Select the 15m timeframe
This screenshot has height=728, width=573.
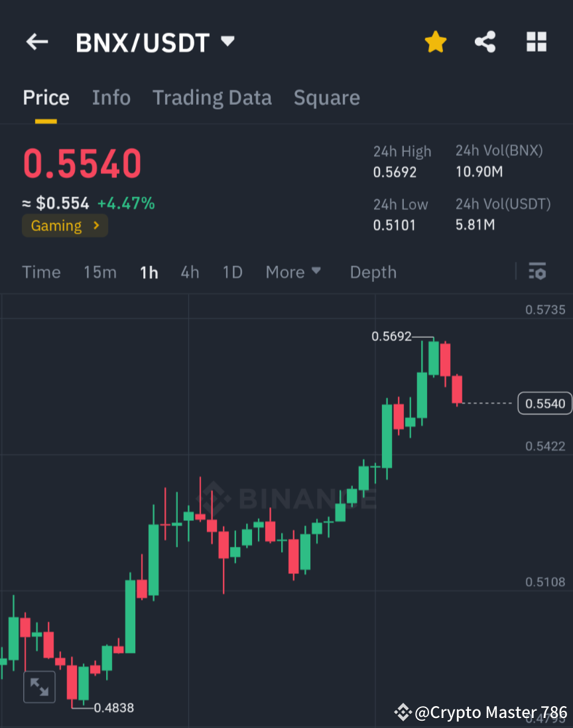click(99, 271)
